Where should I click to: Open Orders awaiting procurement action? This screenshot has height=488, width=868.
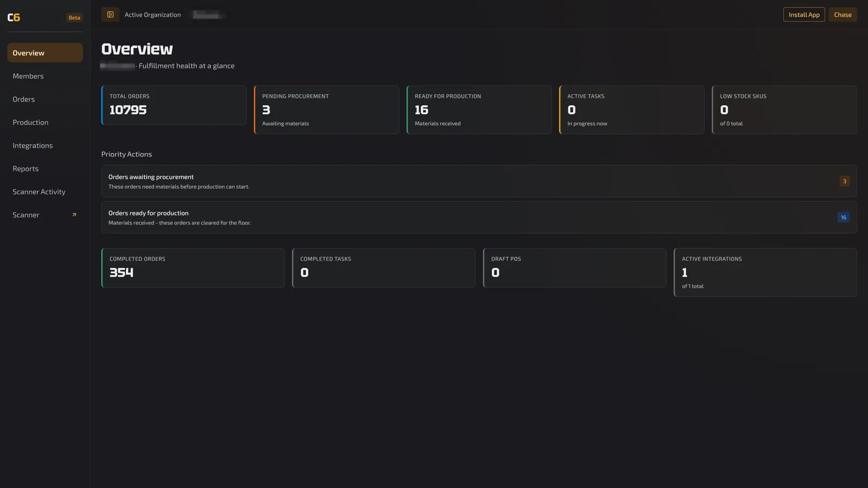point(479,181)
